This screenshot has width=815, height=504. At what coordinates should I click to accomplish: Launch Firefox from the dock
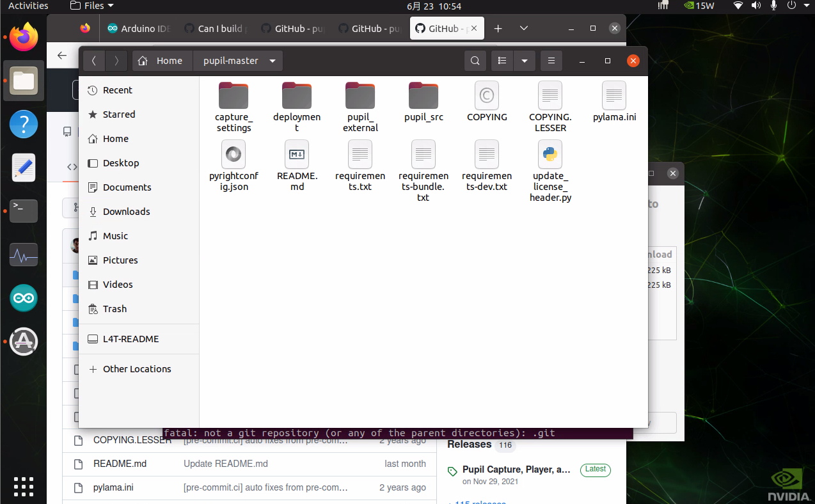tap(24, 36)
